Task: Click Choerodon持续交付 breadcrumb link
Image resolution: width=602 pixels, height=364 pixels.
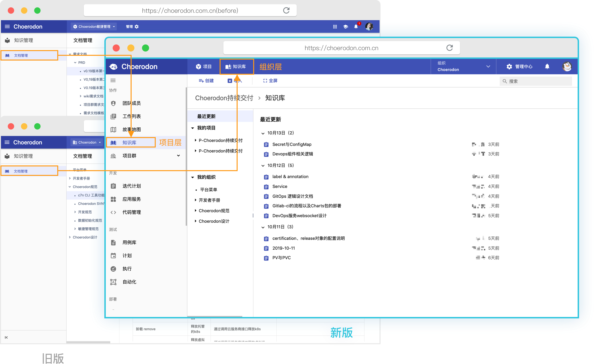Action: 224,98
